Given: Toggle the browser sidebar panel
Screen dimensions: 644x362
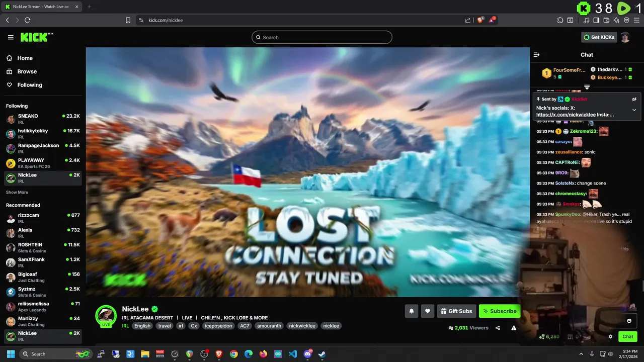Looking at the screenshot, I should (x=596, y=20).
